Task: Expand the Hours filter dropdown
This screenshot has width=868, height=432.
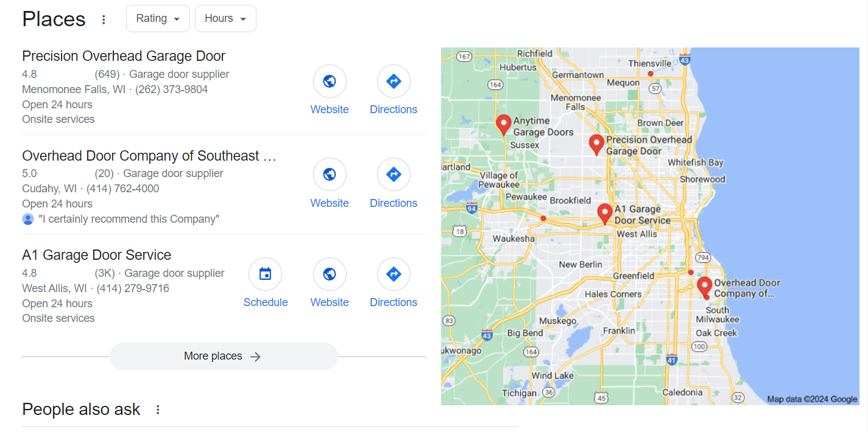Action: [225, 18]
